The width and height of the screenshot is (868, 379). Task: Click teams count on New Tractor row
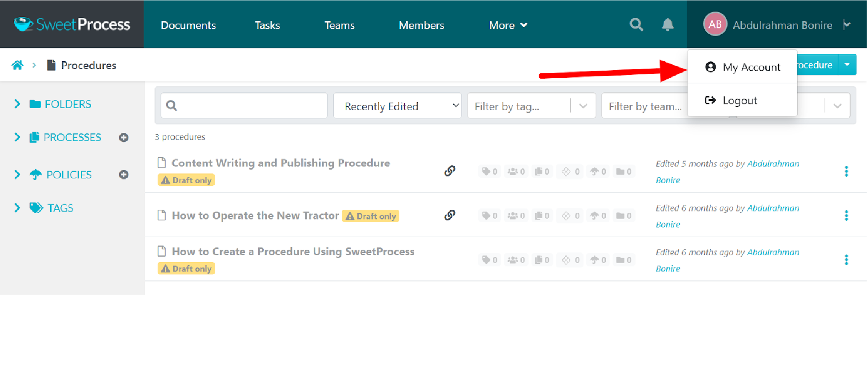pyautogui.click(x=516, y=215)
